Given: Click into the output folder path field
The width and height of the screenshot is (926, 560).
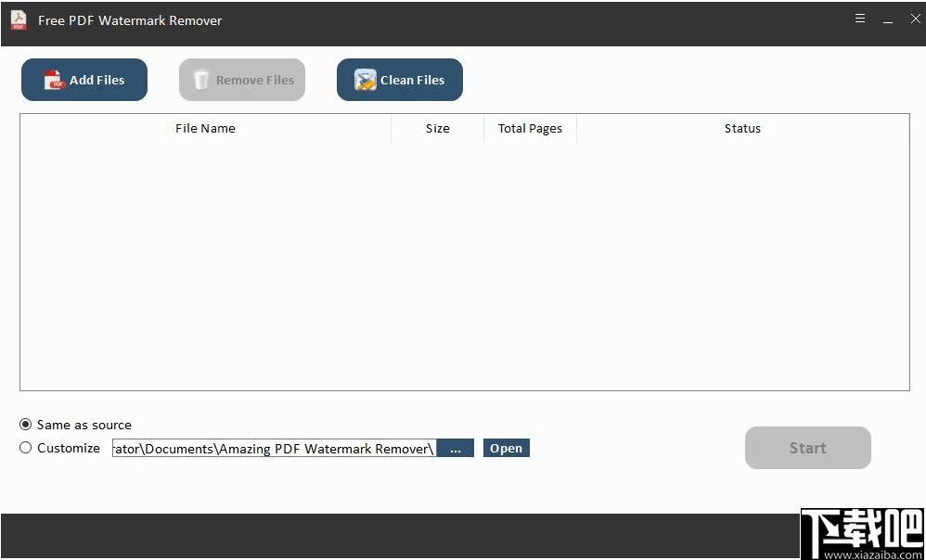Looking at the screenshot, I should click(274, 449).
